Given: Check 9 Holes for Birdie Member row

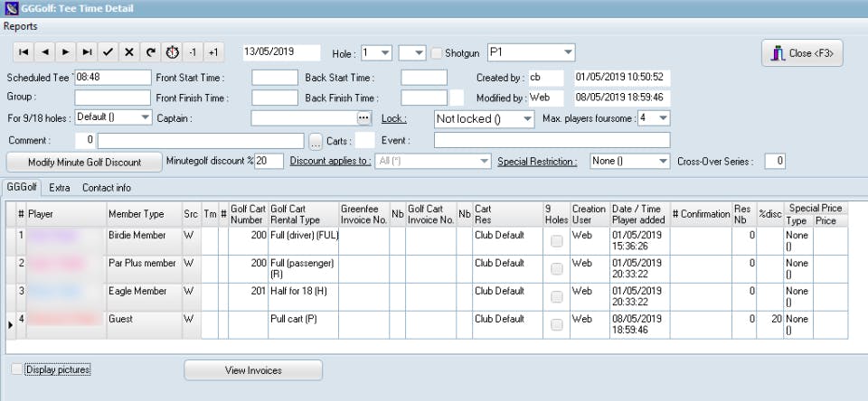Looking at the screenshot, I should [556, 240].
